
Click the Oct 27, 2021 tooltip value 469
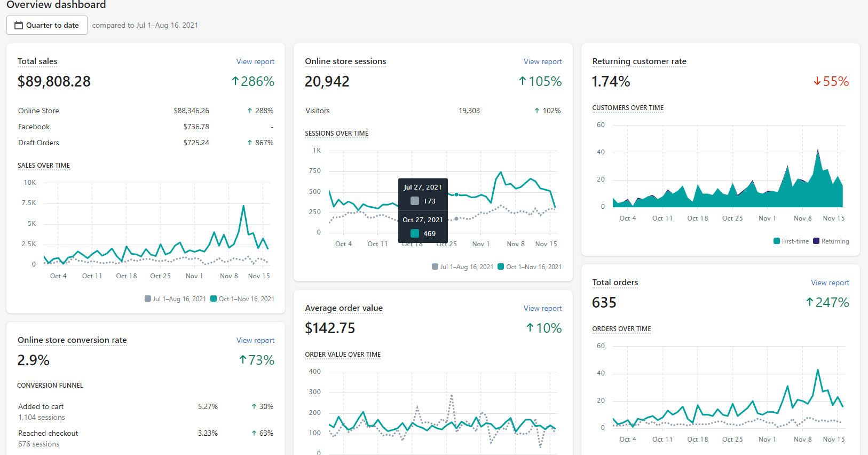coord(430,233)
